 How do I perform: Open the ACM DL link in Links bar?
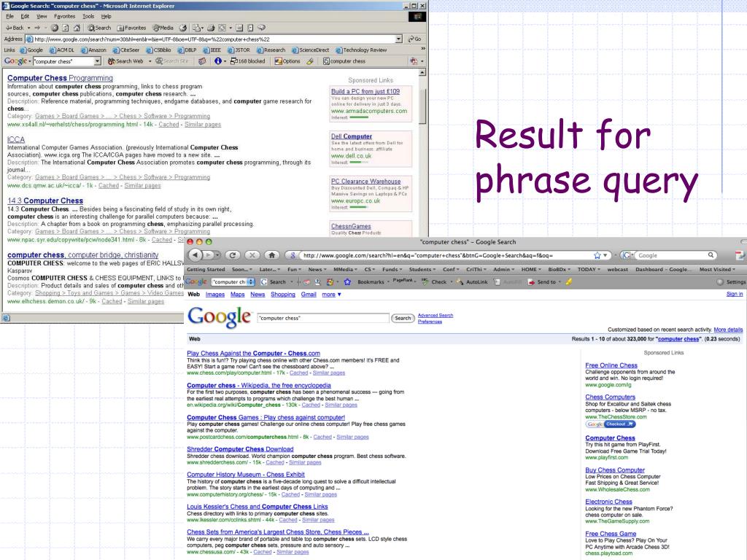click(x=62, y=50)
